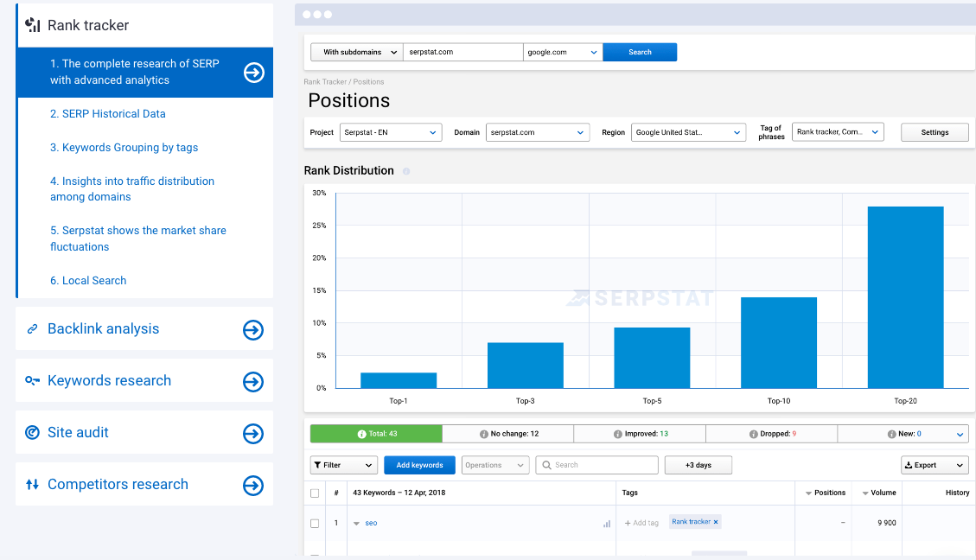The width and height of the screenshot is (976, 560).
Task: Select the Improved: 13 tab
Action: [x=640, y=434]
